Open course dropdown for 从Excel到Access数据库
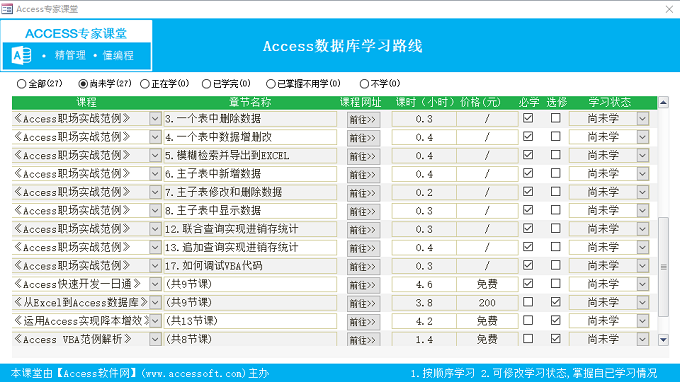Screen dimensions: 680x382 coord(155,302)
